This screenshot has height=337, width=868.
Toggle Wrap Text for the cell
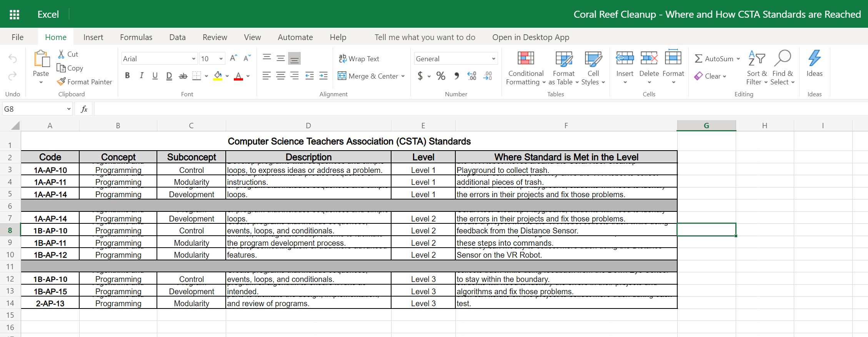359,59
